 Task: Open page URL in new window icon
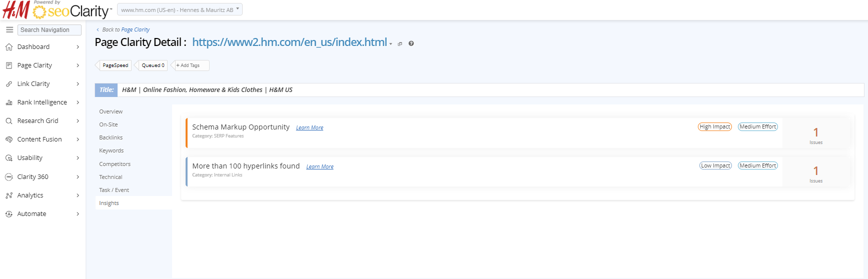click(400, 44)
